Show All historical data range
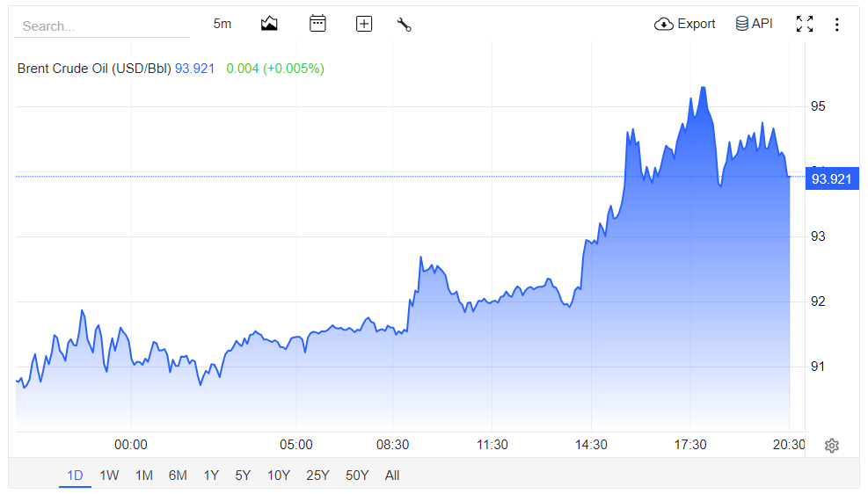868x494 pixels. [x=392, y=476]
